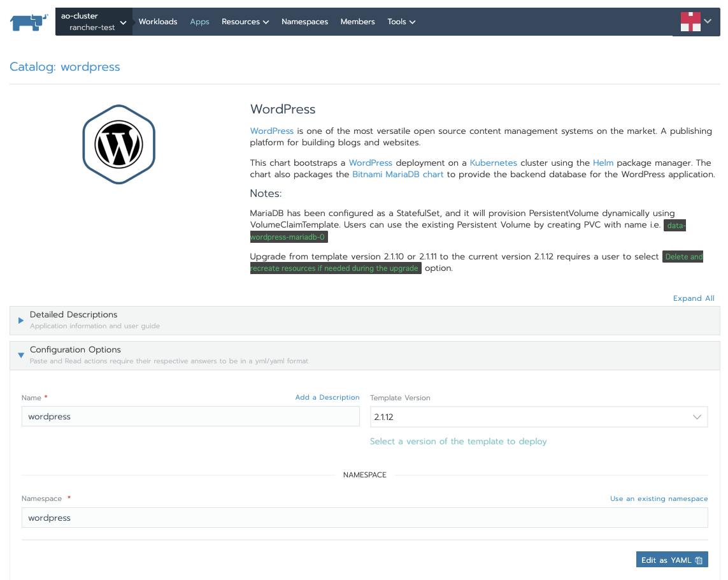Focus the Name input field

(x=190, y=416)
